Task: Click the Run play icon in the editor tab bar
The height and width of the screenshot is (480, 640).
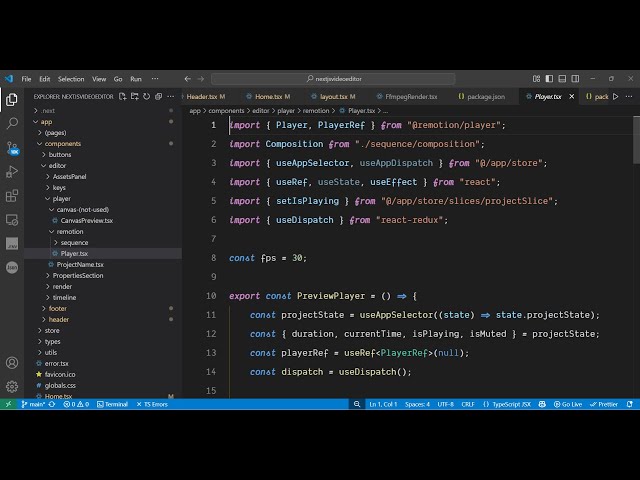Action: 616,96
